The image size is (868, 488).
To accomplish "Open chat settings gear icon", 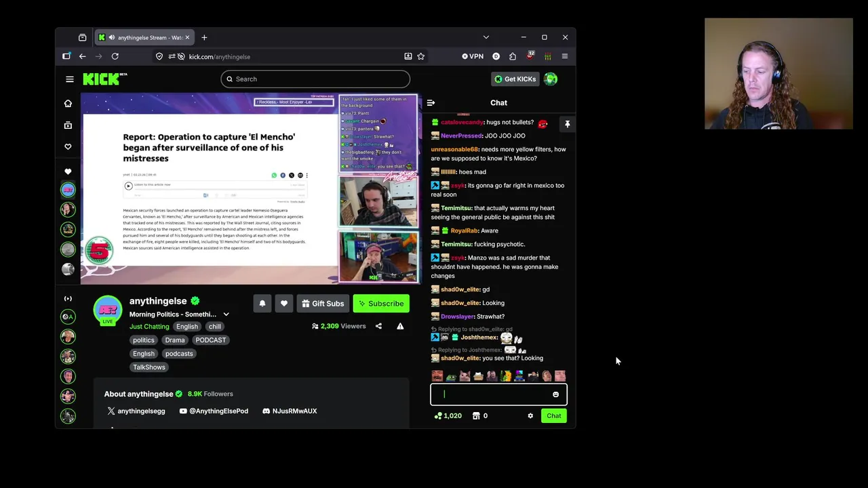I will 530,416.
